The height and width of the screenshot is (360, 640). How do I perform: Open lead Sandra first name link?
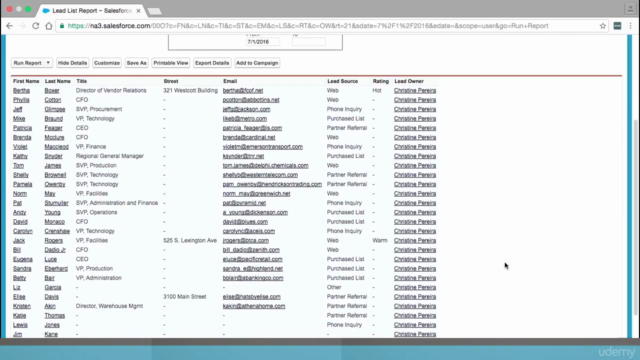pyautogui.click(x=22, y=269)
